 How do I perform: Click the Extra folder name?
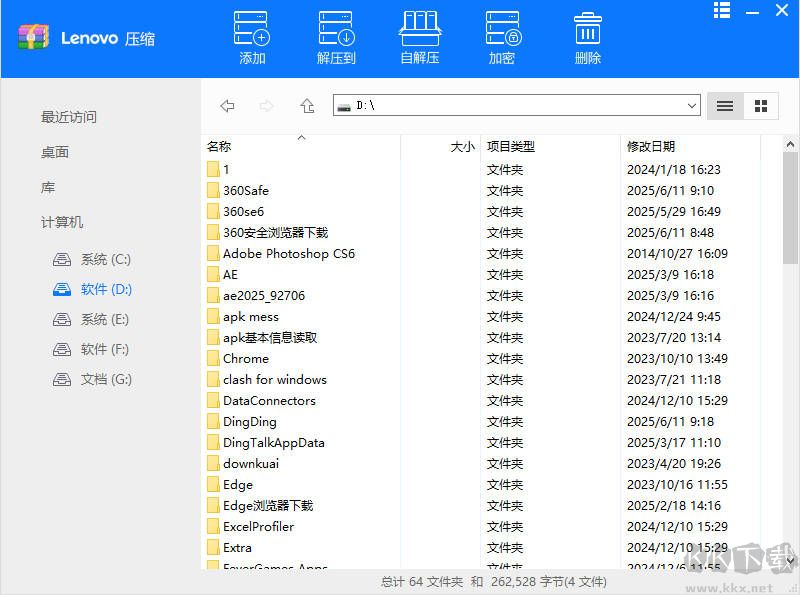click(237, 548)
